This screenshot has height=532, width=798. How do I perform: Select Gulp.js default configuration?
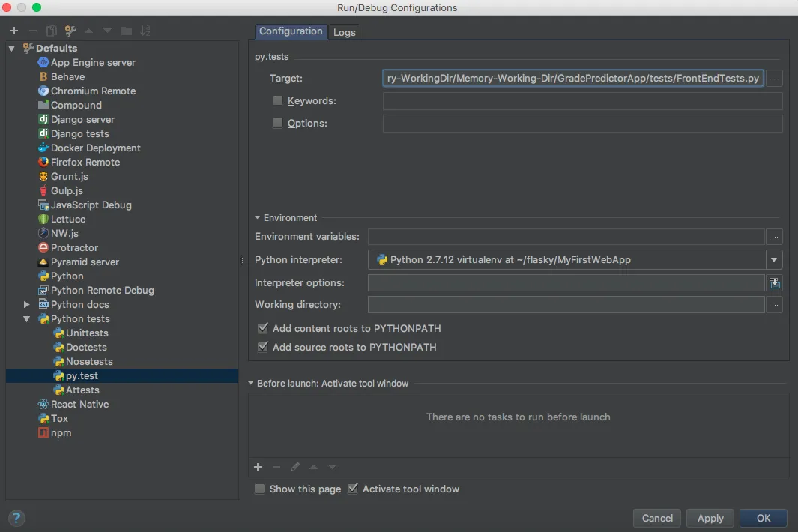[67, 191]
